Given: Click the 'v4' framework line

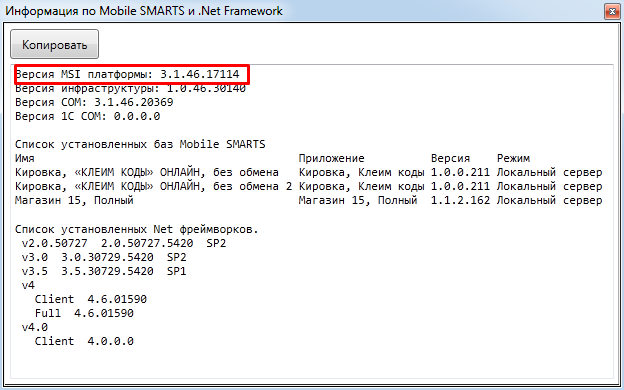Looking at the screenshot, I should tap(28, 285).
